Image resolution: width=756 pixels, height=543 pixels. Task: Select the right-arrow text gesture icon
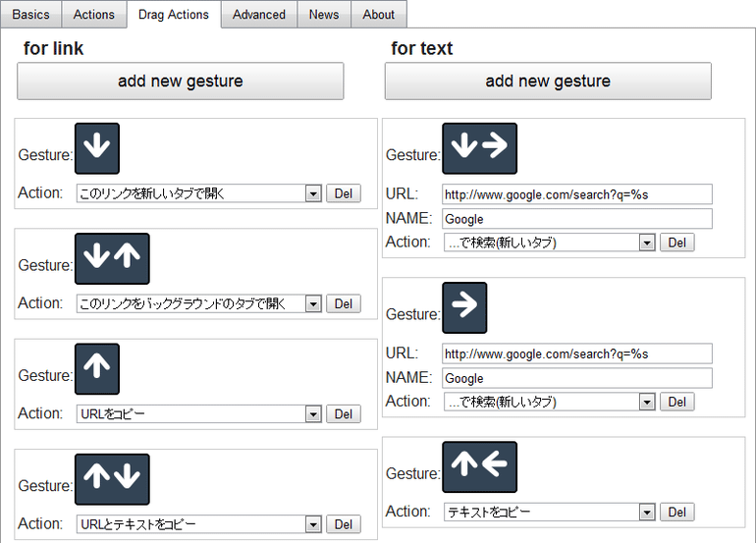(x=464, y=307)
